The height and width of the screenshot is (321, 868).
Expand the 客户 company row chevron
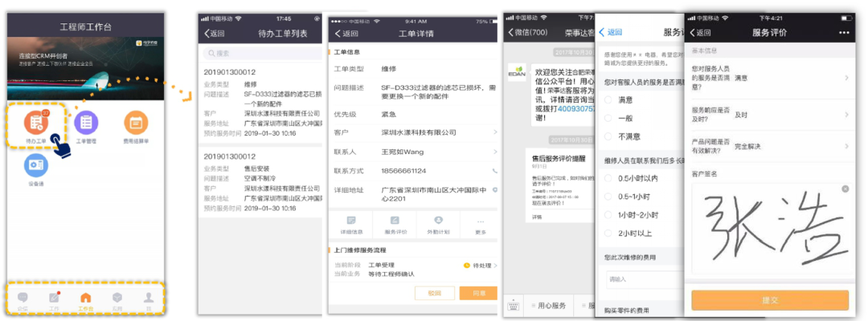point(495,132)
